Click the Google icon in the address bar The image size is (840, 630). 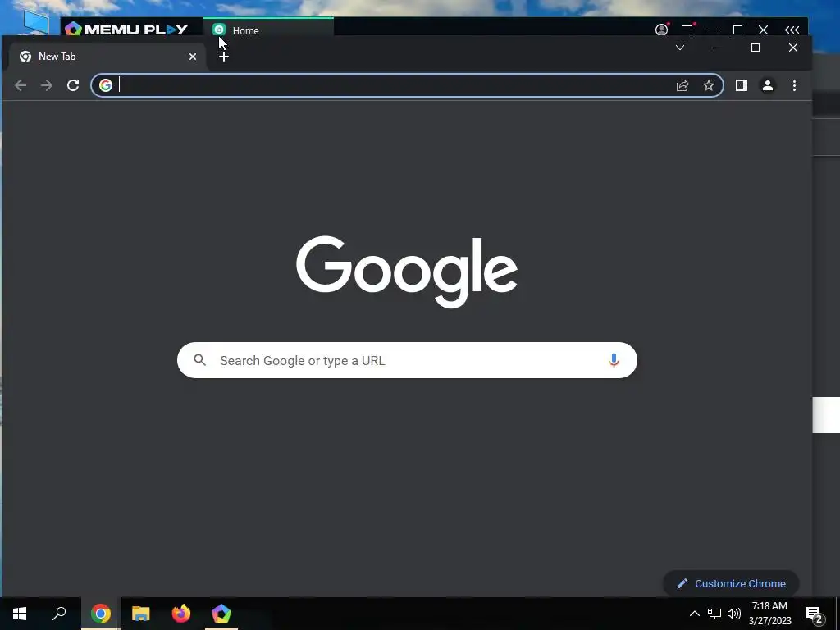106,85
